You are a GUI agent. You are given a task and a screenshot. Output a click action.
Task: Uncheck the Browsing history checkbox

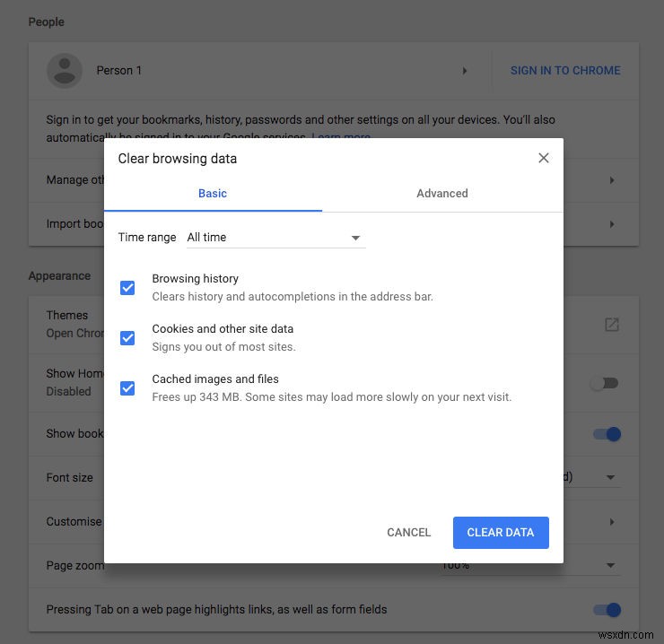click(127, 288)
